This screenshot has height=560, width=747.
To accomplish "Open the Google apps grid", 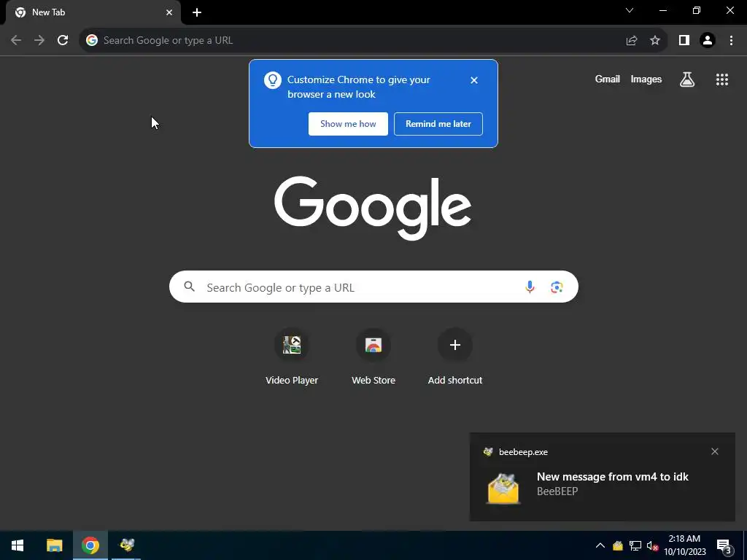I will 722,79.
